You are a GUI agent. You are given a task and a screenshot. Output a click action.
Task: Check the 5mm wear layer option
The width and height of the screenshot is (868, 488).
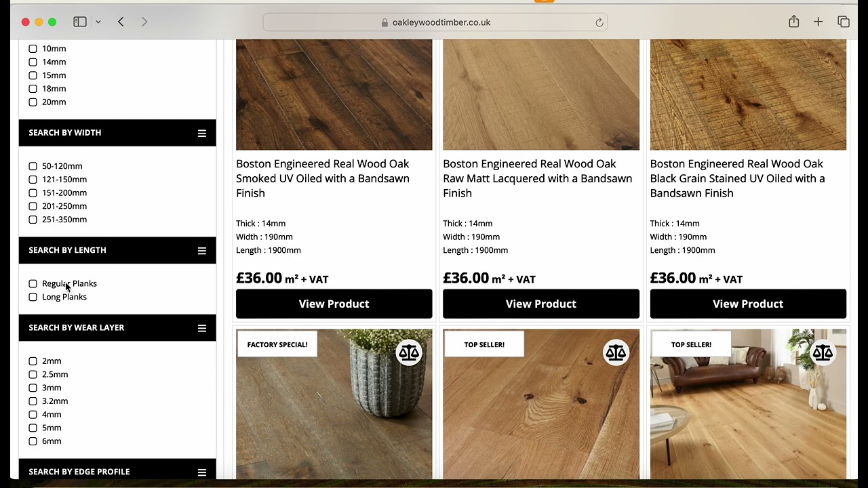[33, 428]
